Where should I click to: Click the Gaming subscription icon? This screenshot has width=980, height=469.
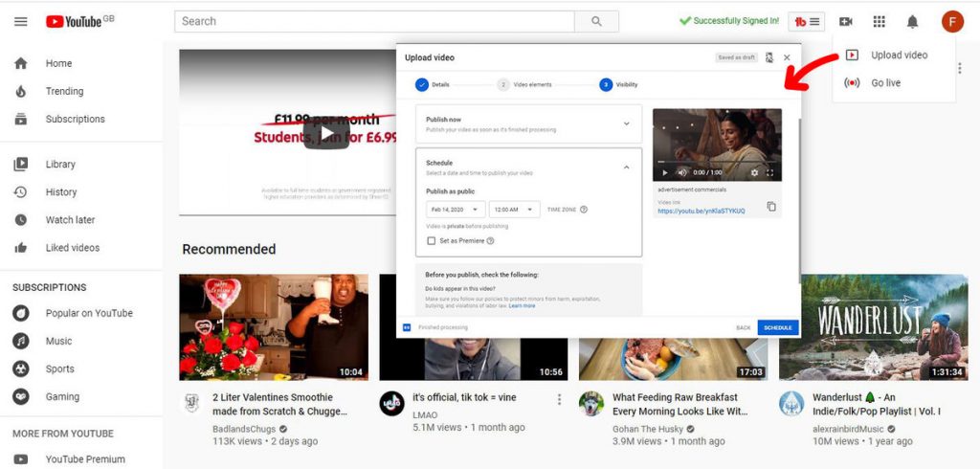coord(21,396)
